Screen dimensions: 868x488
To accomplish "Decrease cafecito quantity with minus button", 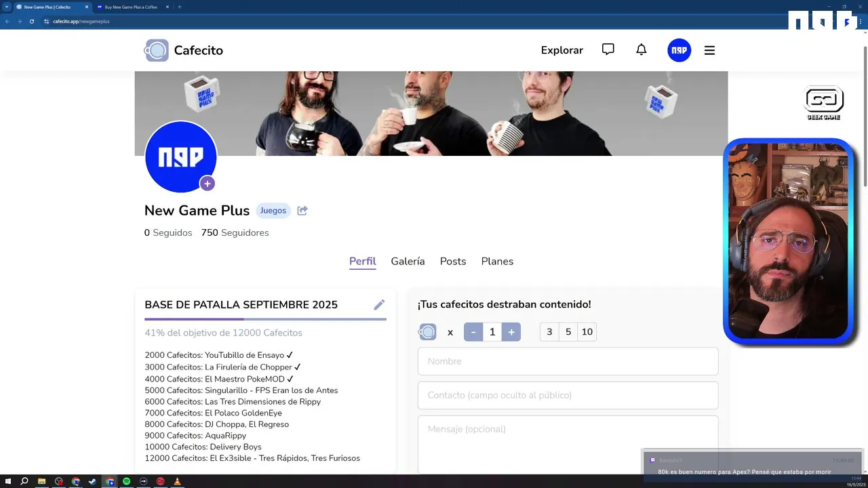I will [473, 332].
